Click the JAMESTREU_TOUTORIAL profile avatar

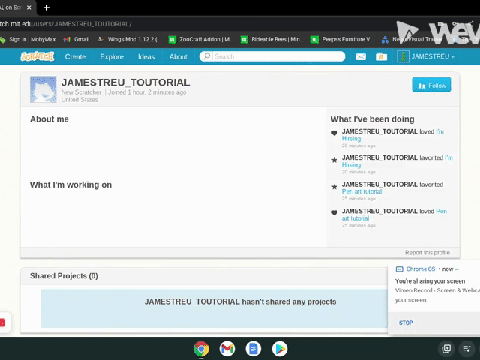tap(43, 89)
